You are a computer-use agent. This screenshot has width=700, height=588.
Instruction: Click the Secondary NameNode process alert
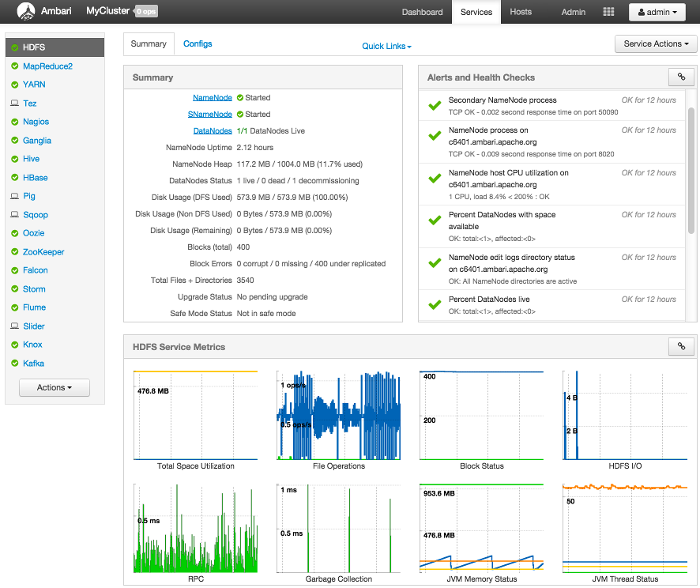tap(551, 106)
